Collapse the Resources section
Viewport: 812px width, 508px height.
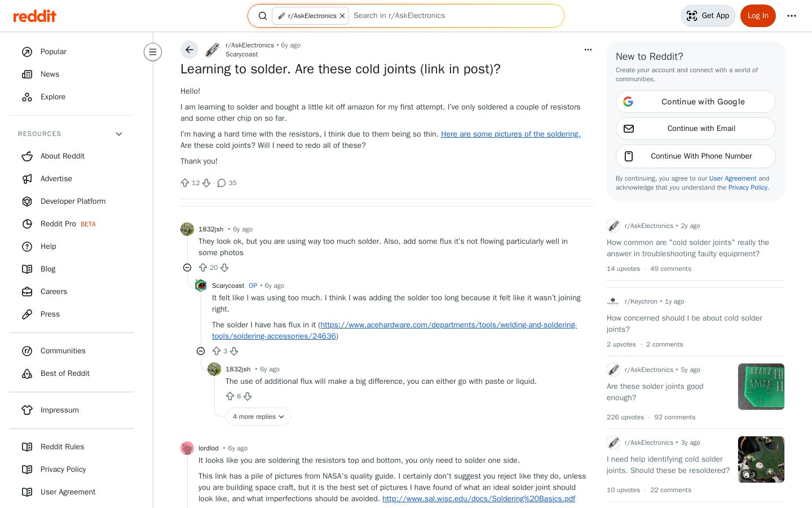tap(119, 134)
